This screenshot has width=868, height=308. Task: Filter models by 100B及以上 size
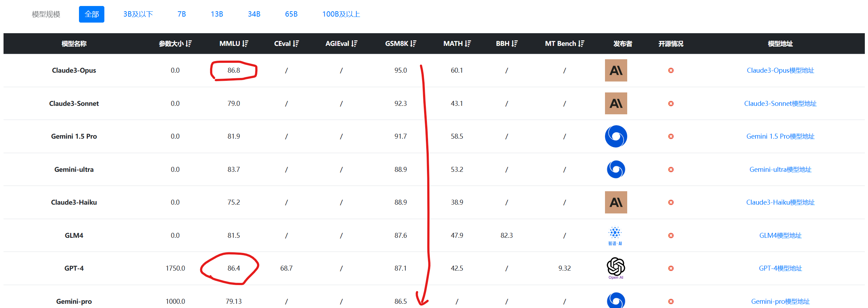pos(341,14)
